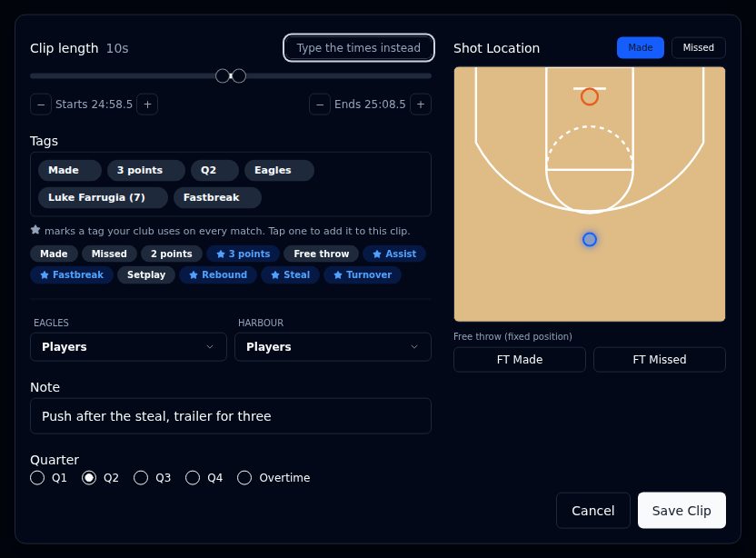756x558 pixels.
Task: Remove the applied 'Eagles' tag chip
Action: tap(279, 170)
